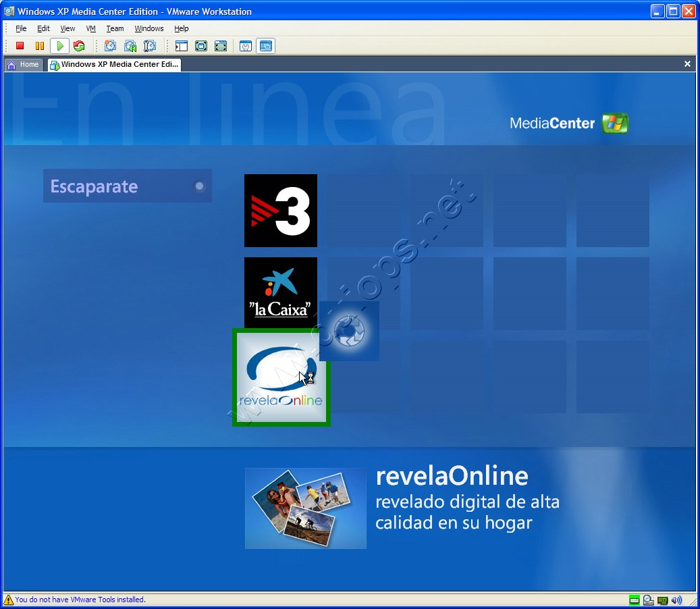
Task: Open the snapshot manager from the toolbar
Action: pyautogui.click(x=150, y=45)
